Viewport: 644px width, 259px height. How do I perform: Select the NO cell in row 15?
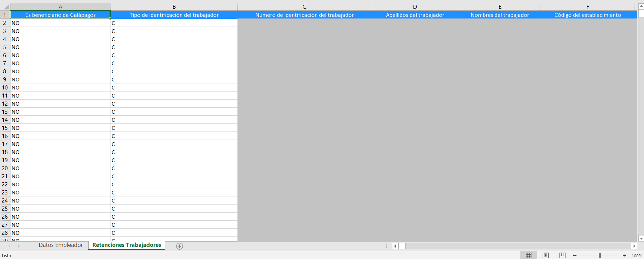coord(60,128)
